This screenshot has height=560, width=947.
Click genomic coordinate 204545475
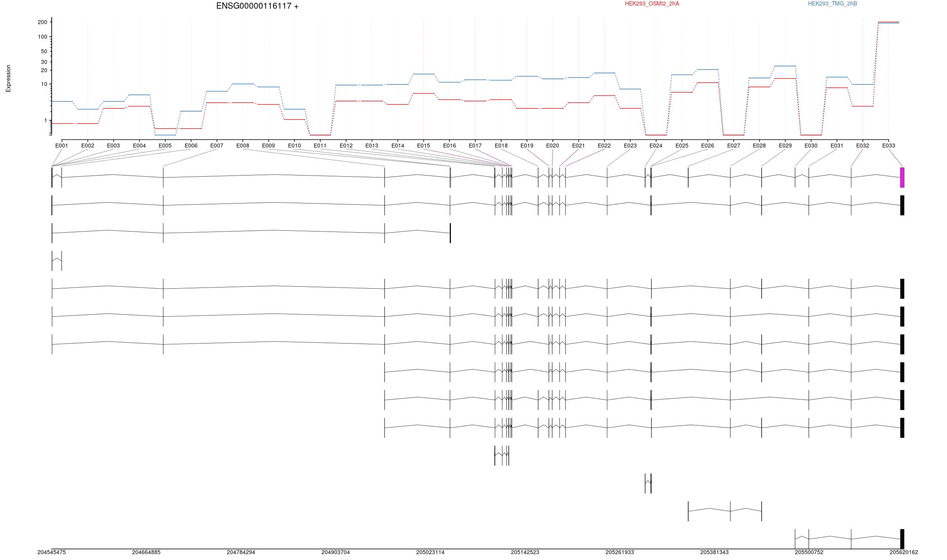[52, 553]
